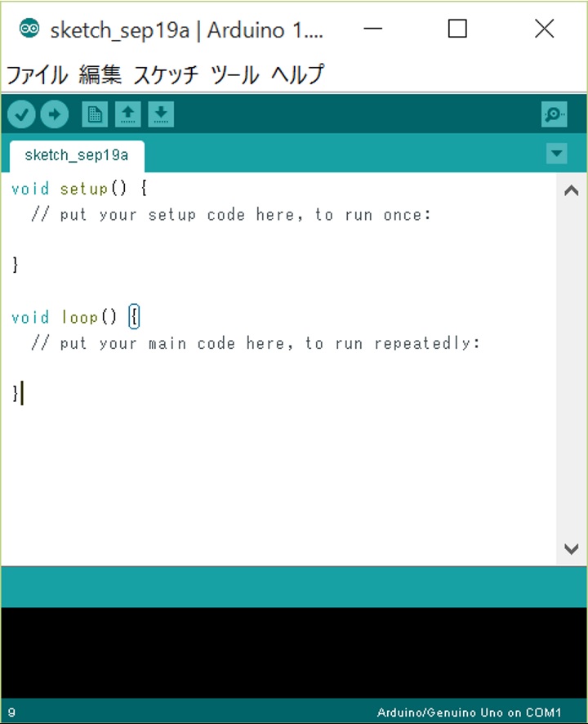Click 'Arduino/Genuino Uno on COM1' status text
The height and width of the screenshot is (724, 588).
click(x=469, y=713)
